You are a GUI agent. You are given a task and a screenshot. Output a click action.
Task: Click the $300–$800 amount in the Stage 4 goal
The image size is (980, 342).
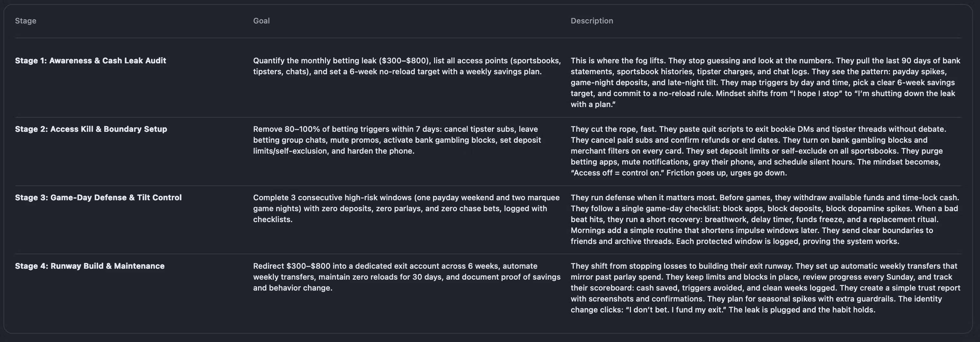point(309,266)
